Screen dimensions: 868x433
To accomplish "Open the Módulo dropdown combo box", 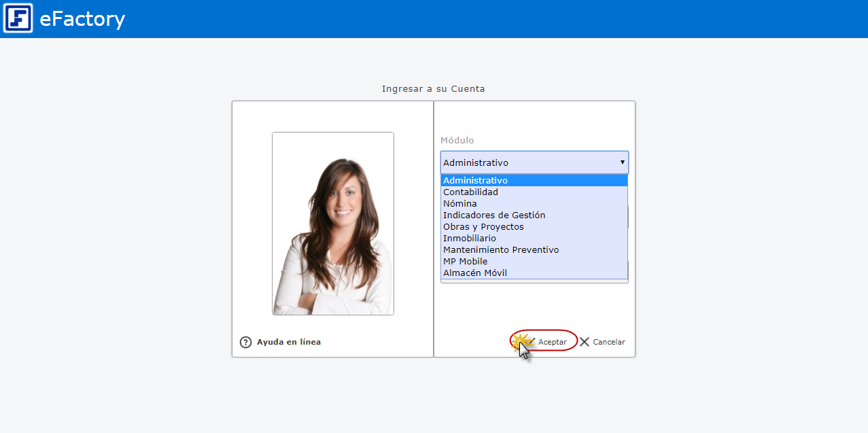I will pos(534,162).
